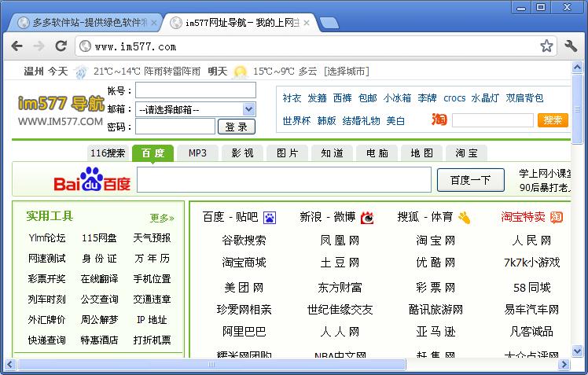Click the vertical scrollbar thumb
This screenshot has height=375, width=588.
tap(577, 109)
